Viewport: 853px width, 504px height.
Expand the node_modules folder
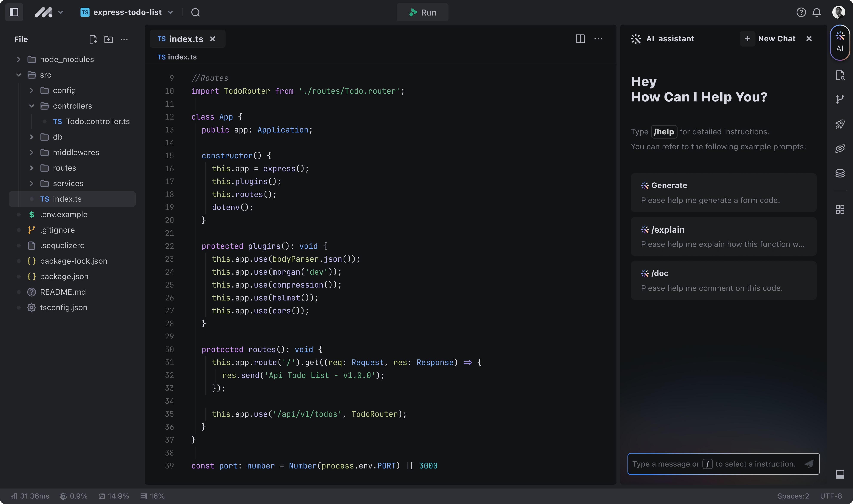[x=19, y=59]
